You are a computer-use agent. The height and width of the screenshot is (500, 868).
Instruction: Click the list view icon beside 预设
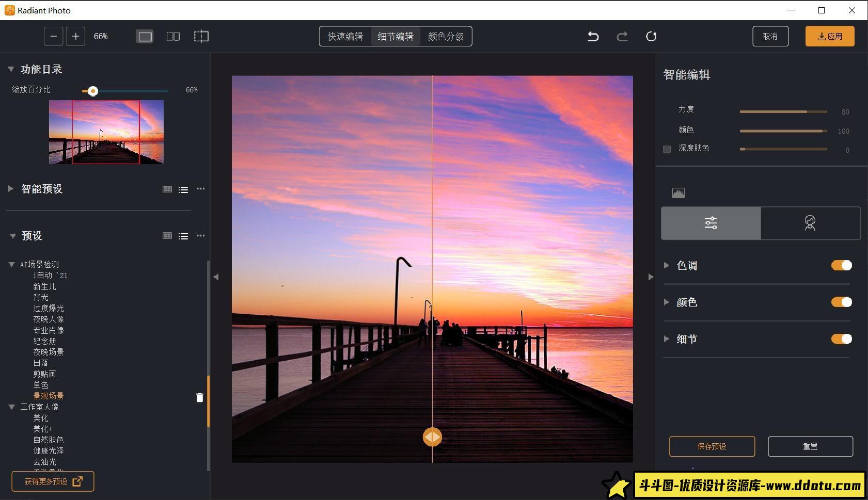click(183, 236)
